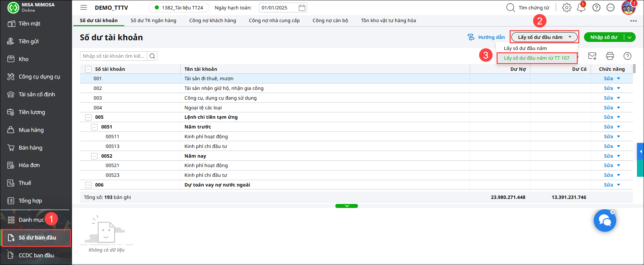Click the Hướng dẫn link
This screenshot has height=265, width=644.
click(x=487, y=37)
